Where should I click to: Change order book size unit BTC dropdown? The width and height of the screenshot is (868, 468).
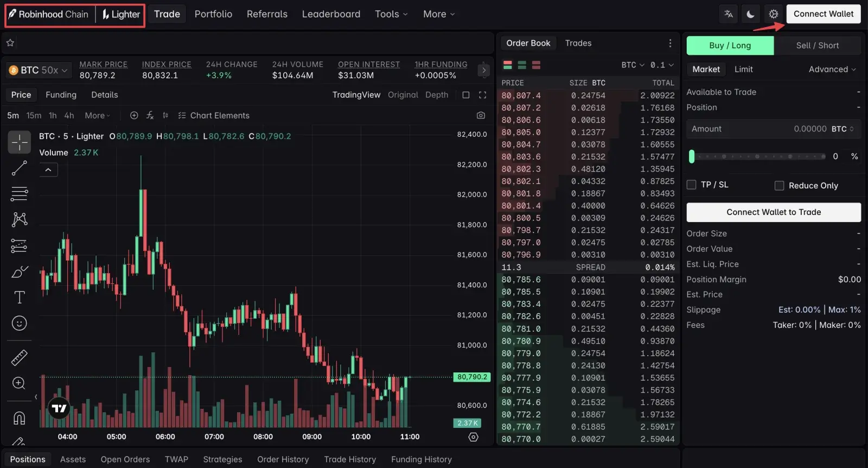[x=633, y=65]
